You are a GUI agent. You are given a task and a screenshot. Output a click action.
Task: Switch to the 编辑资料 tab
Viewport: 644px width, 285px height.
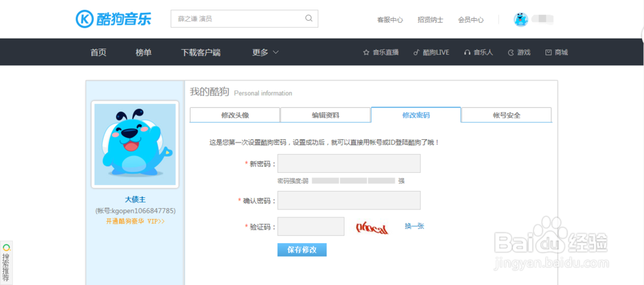pos(325,115)
